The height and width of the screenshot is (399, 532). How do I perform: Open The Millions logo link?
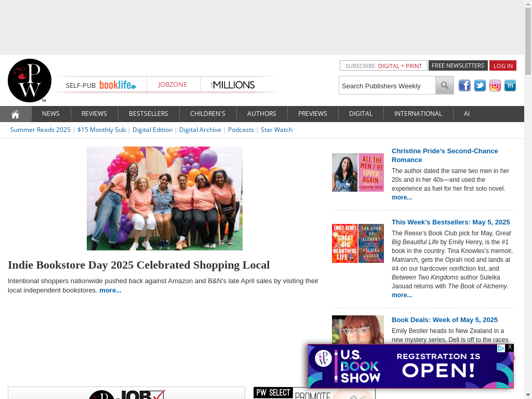(232, 85)
